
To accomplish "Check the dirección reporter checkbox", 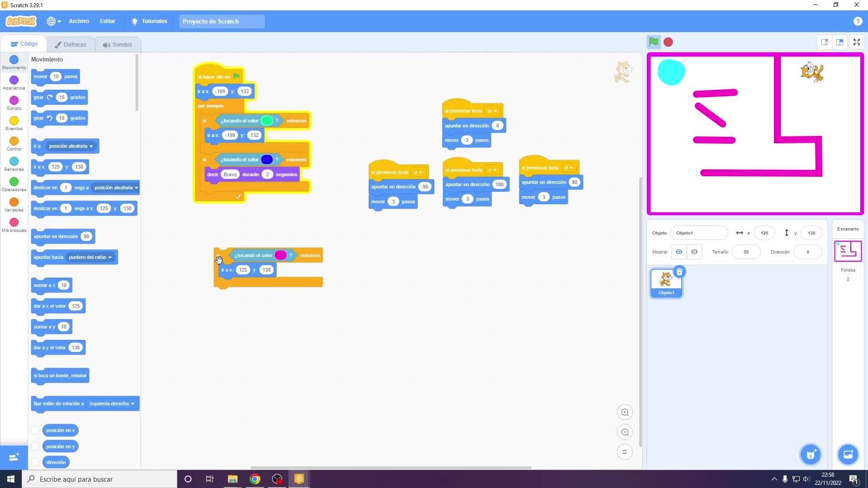I will (x=35, y=462).
